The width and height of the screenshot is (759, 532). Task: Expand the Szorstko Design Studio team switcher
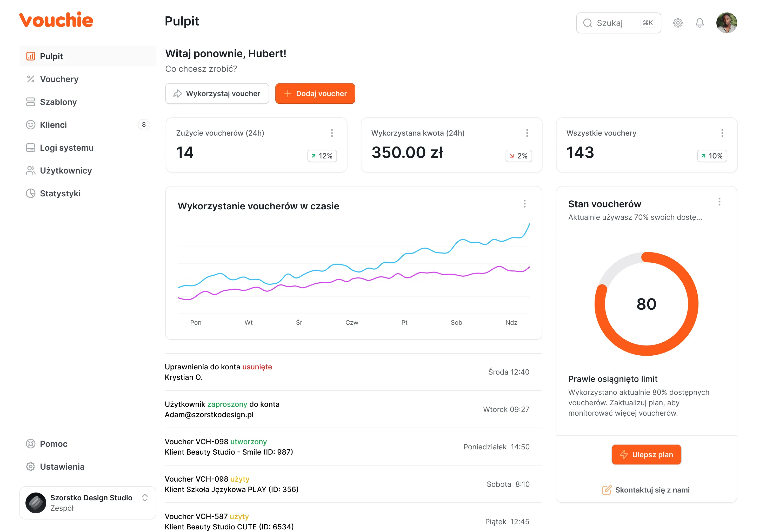pyautogui.click(x=145, y=498)
